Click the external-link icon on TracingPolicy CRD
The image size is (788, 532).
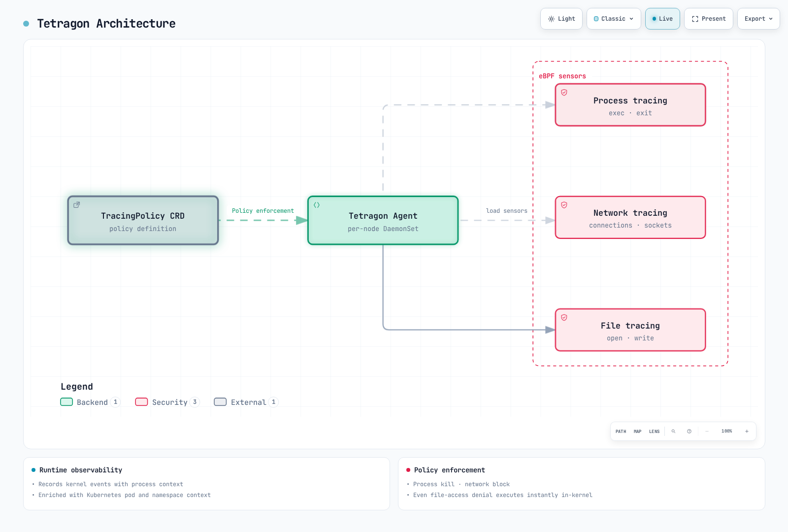point(76,205)
